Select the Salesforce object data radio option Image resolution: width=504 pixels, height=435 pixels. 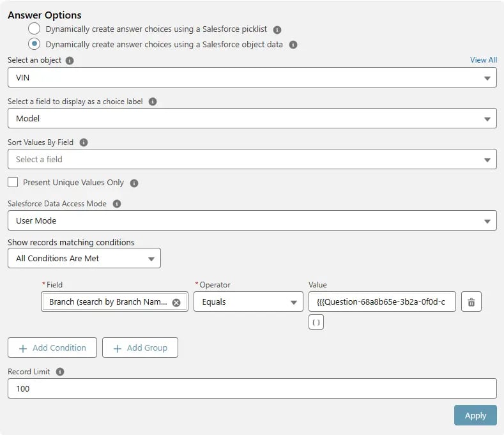[34, 43]
